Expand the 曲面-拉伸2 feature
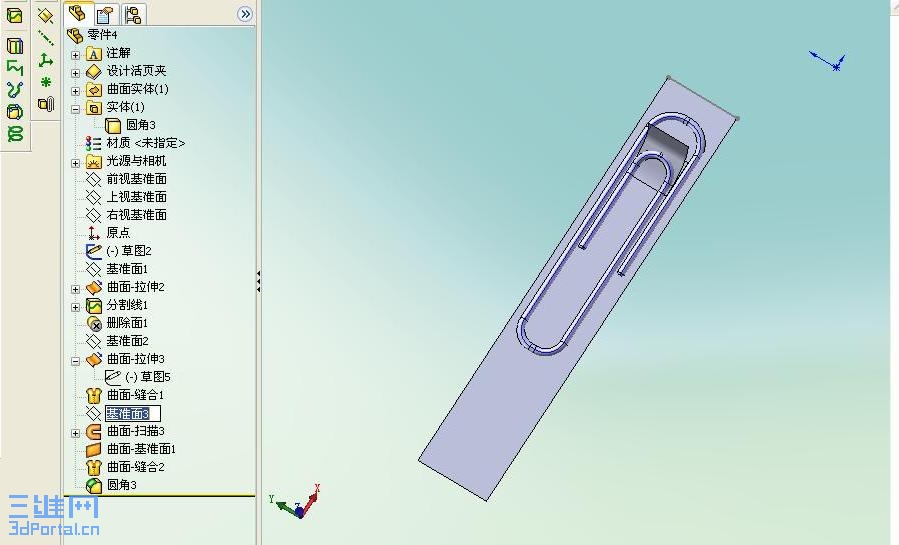The image size is (899, 545). [75, 289]
